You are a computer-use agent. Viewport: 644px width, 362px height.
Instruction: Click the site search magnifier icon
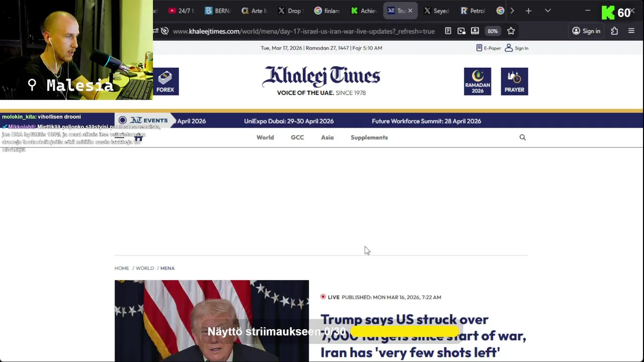point(522,137)
